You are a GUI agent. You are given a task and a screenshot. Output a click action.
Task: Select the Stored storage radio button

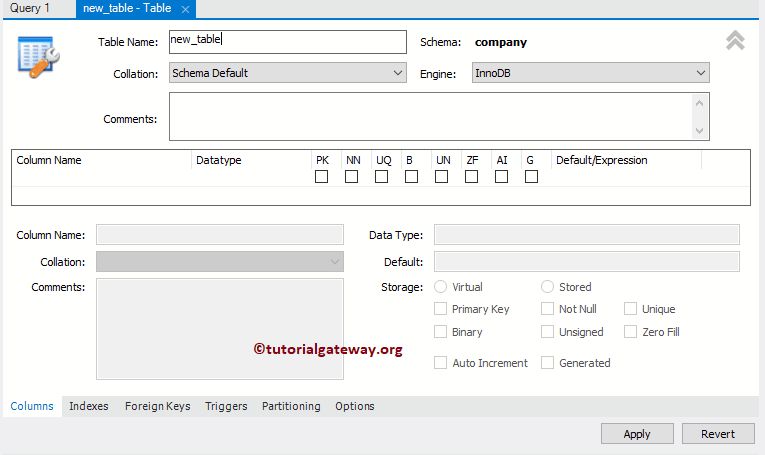click(x=547, y=287)
